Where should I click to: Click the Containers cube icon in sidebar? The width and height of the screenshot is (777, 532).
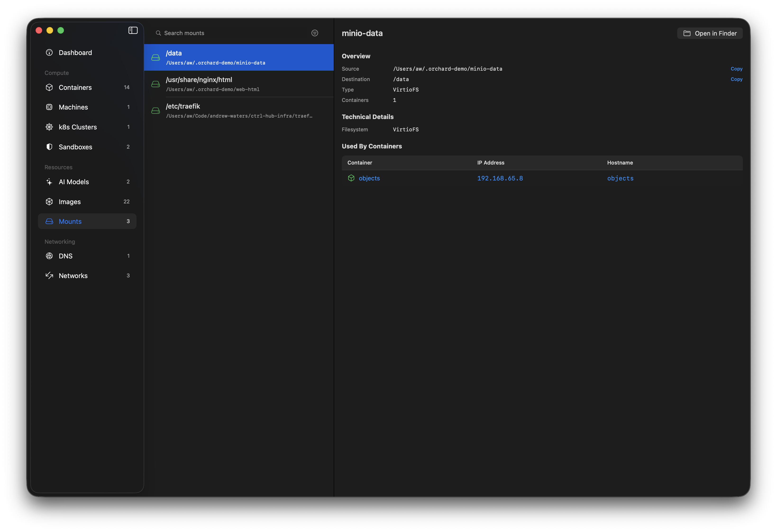(x=49, y=87)
